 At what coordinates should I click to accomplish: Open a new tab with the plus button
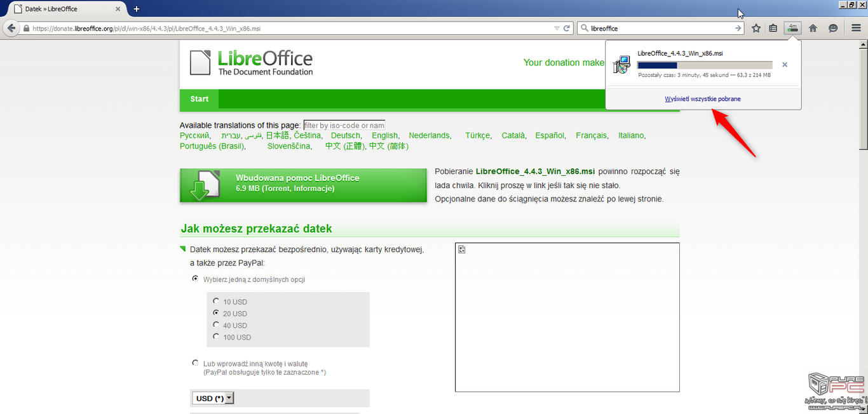point(137,9)
